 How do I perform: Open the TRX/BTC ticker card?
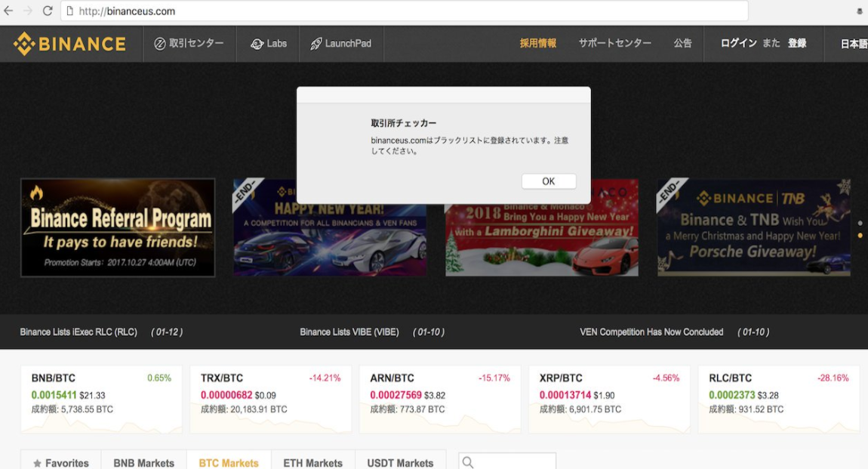(271, 399)
